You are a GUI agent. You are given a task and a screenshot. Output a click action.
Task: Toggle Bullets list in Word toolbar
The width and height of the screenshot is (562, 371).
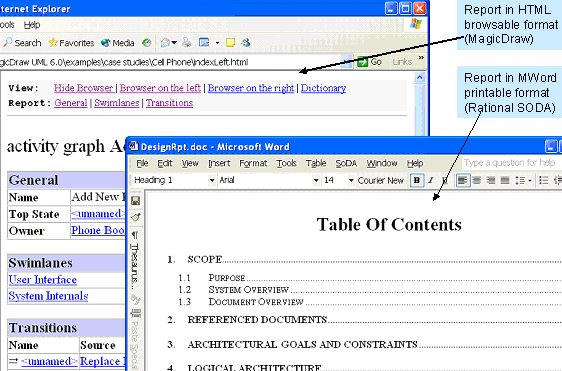tap(543, 180)
